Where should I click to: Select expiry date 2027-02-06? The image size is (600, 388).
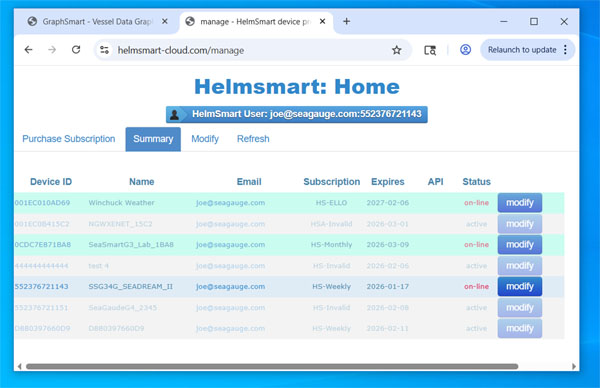pos(388,203)
